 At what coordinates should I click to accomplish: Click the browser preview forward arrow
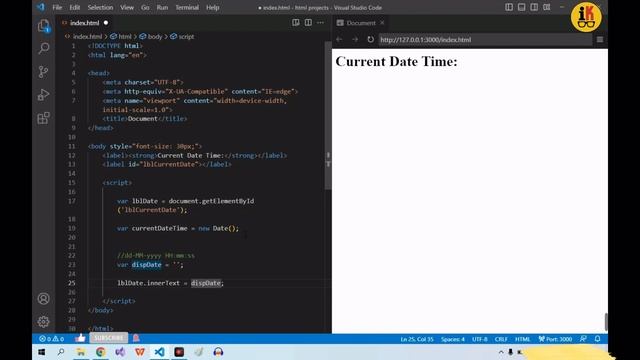click(355, 40)
